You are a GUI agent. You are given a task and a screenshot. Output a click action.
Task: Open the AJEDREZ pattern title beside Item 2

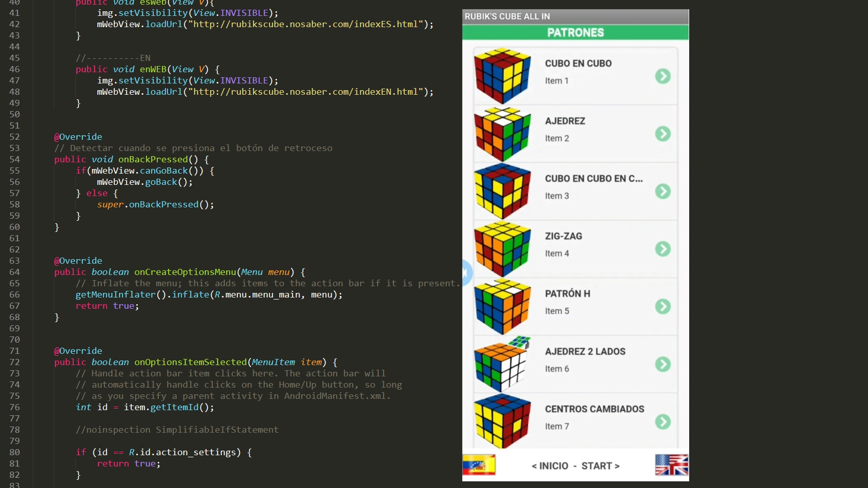click(565, 121)
